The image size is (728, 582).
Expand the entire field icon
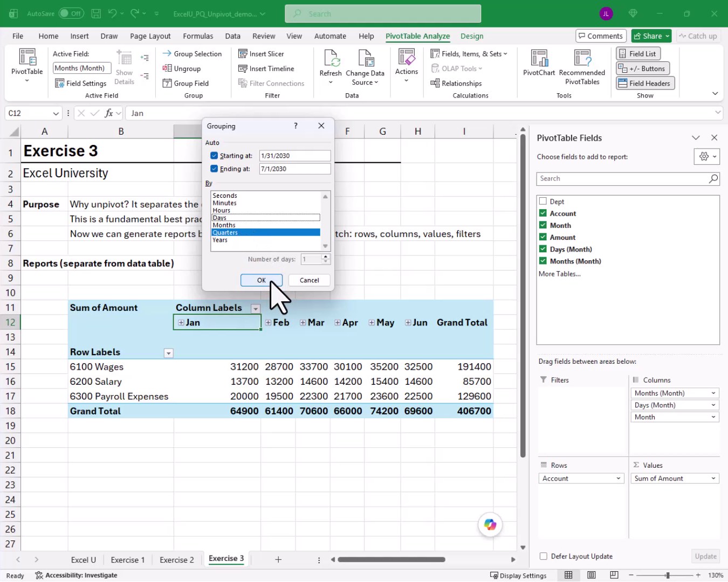(x=145, y=58)
